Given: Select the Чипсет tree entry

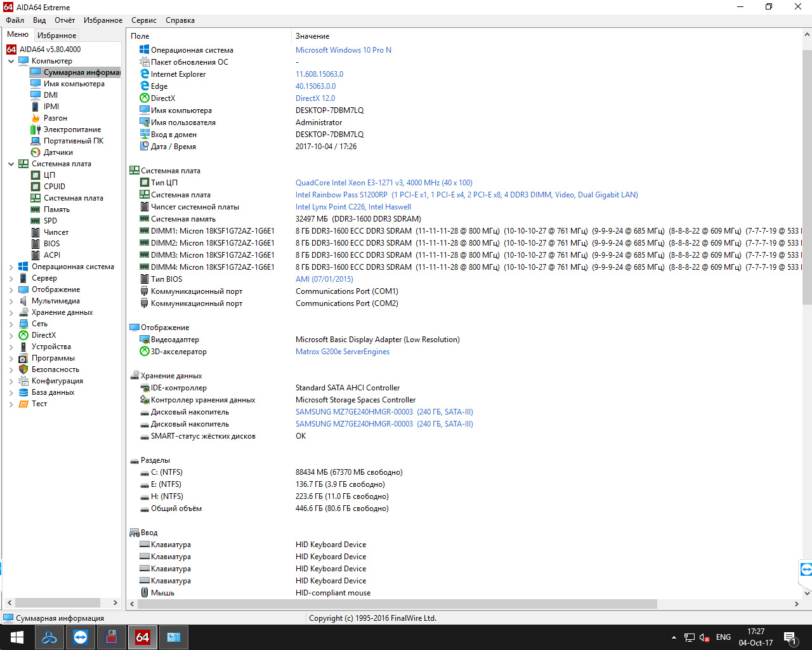Looking at the screenshot, I should 56,232.
